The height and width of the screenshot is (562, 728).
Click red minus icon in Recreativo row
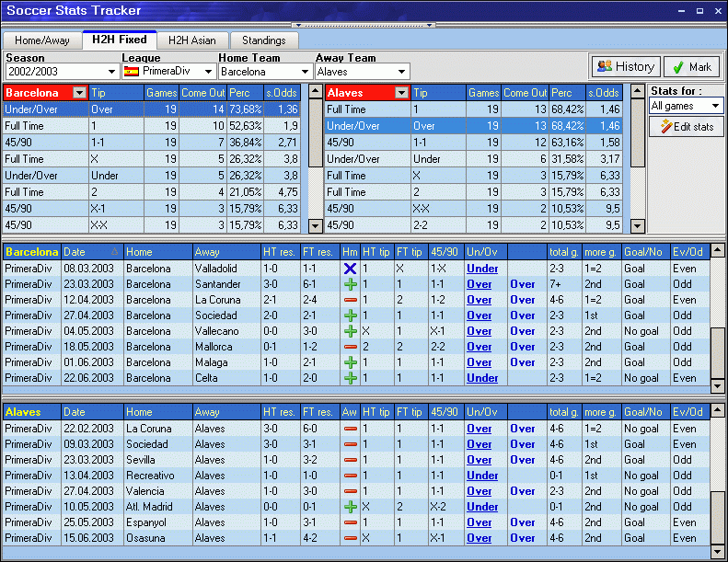click(350, 476)
